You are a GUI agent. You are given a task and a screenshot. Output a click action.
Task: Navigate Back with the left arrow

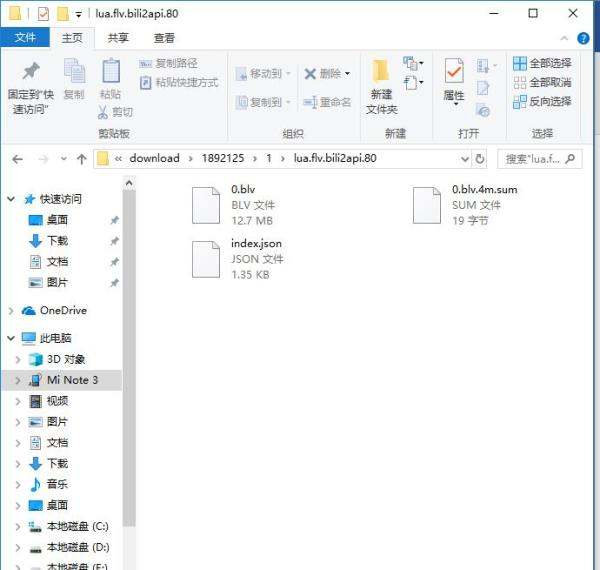(x=18, y=159)
